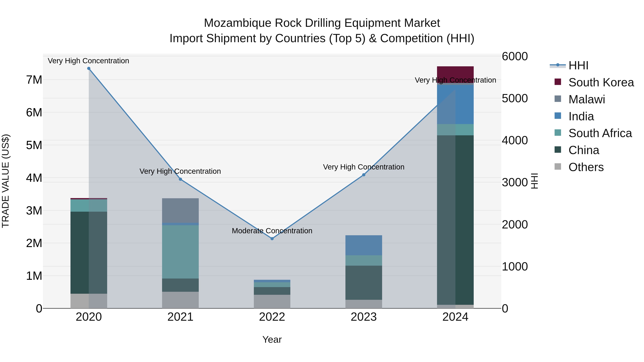Viewport: 644px width, 362px height.
Task: Click the South Korea segment in 2024 bar
Action: click(x=455, y=75)
